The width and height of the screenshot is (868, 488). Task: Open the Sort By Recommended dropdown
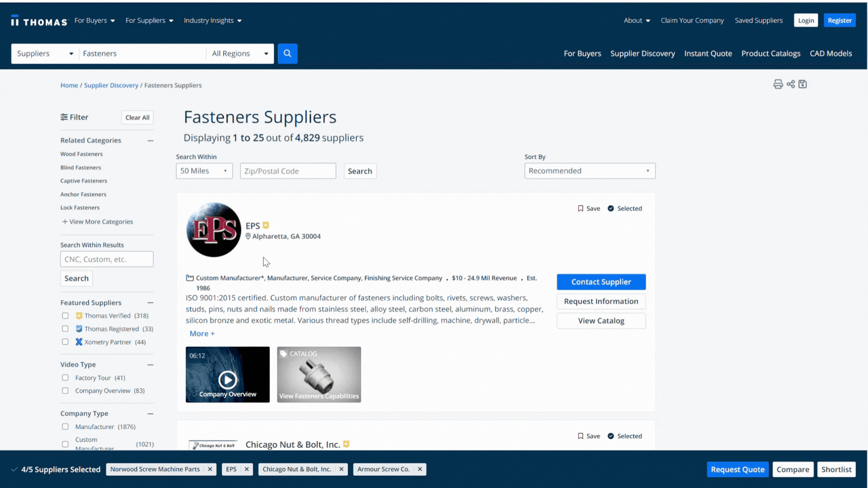point(589,170)
